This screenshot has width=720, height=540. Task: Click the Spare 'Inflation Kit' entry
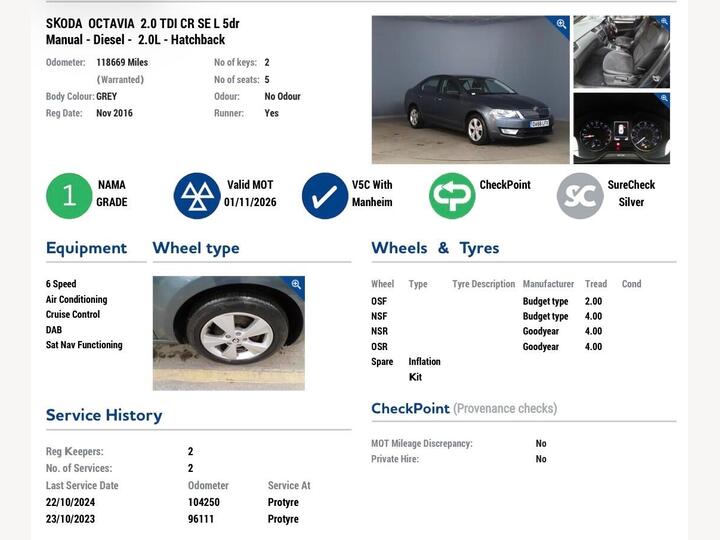tap(424, 369)
